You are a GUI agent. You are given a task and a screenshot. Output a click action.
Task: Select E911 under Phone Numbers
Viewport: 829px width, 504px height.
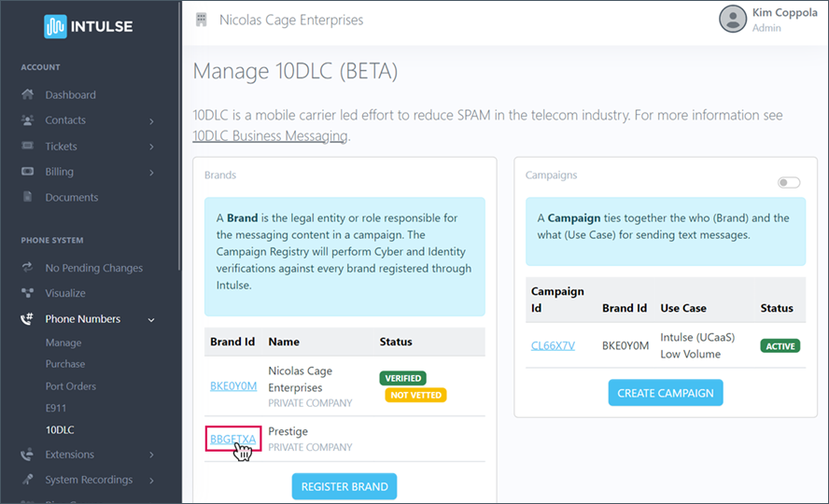coord(57,409)
